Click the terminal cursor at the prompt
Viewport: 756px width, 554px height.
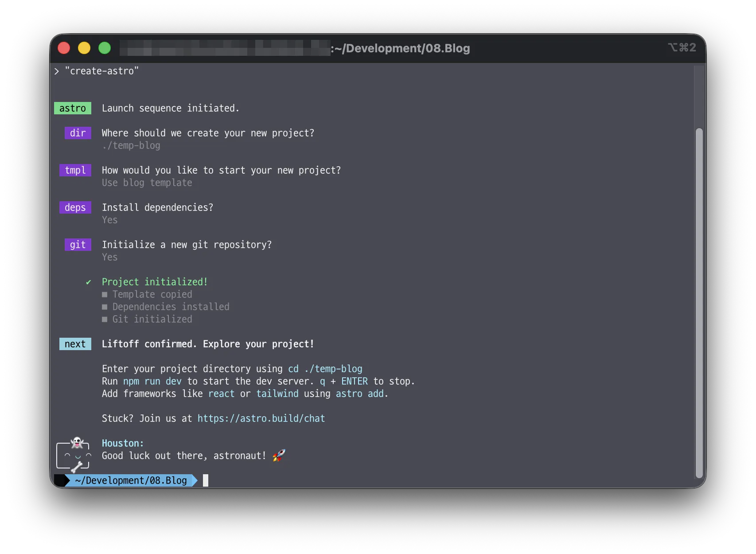click(x=206, y=480)
